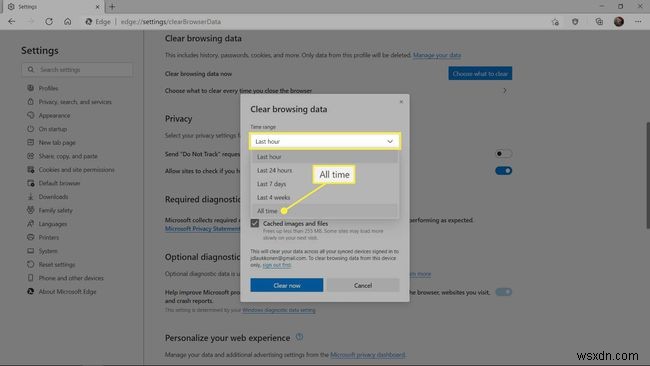Viewport: 650px width, 366px height.
Task: Open the tracking prevention shield icon
Action: coord(575,22)
